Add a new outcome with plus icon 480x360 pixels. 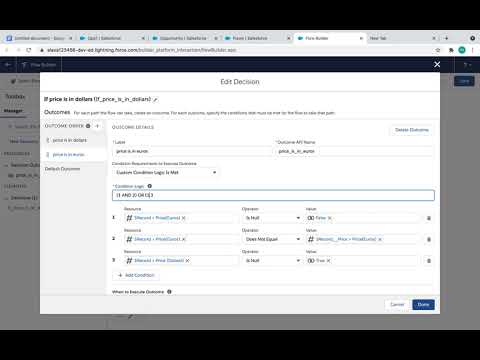[97, 126]
